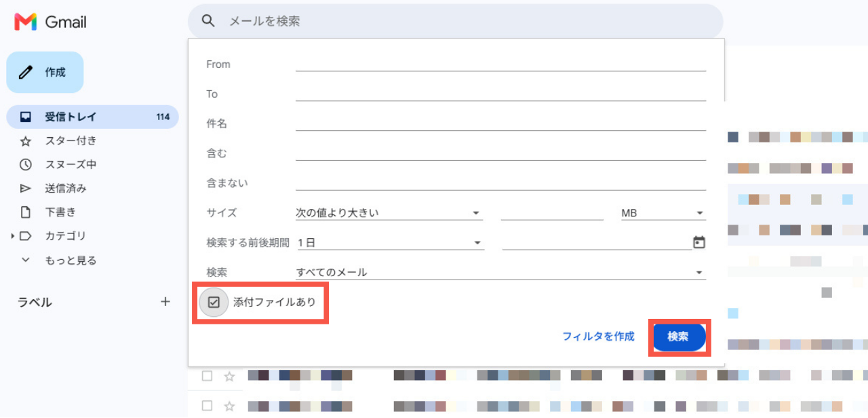868x418 pixels.
Task: Click the 件名 subject field
Action: coord(500,123)
